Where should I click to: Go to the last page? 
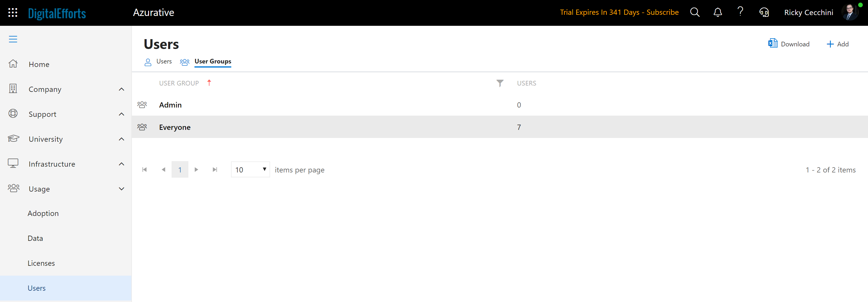point(215,170)
